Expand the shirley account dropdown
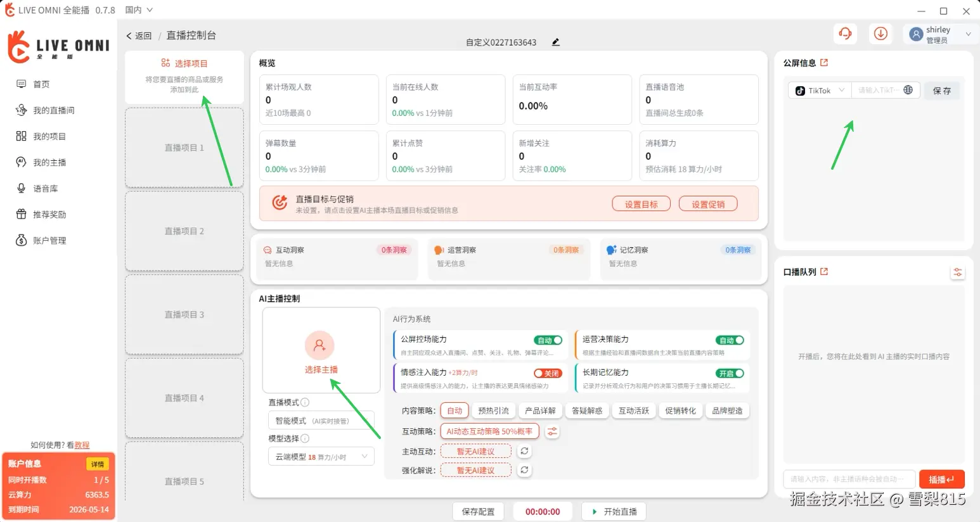 click(968, 34)
